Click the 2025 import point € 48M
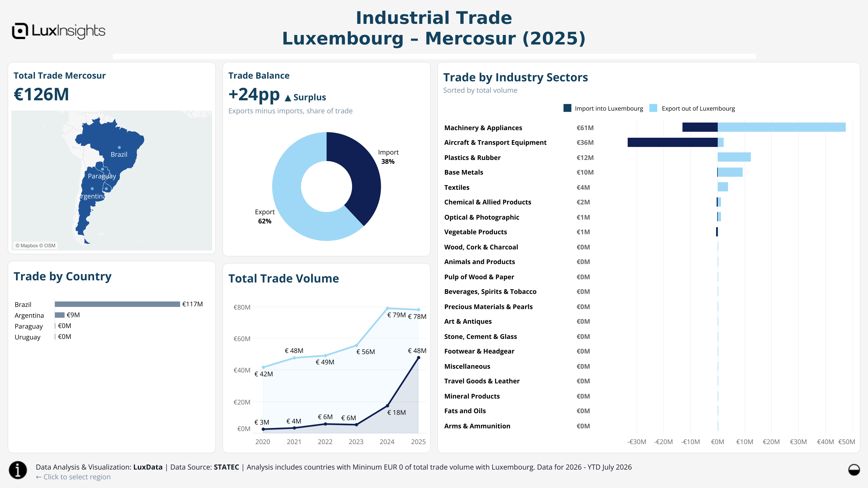The height and width of the screenshot is (488, 868). (x=419, y=358)
